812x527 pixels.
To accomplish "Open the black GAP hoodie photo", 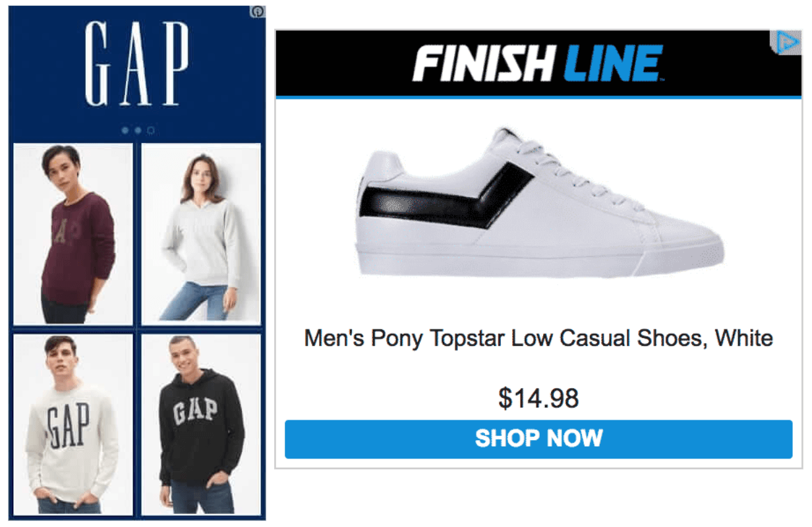I will tap(201, 424).
